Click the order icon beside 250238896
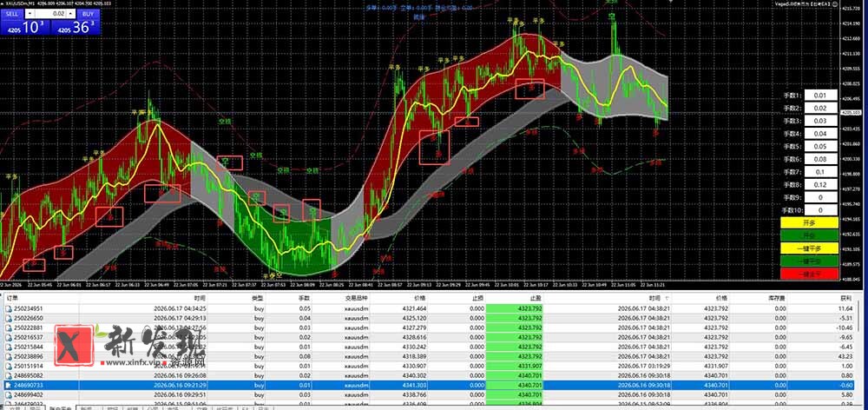Viewport: 868px width, 410px height. pos(9,356)
